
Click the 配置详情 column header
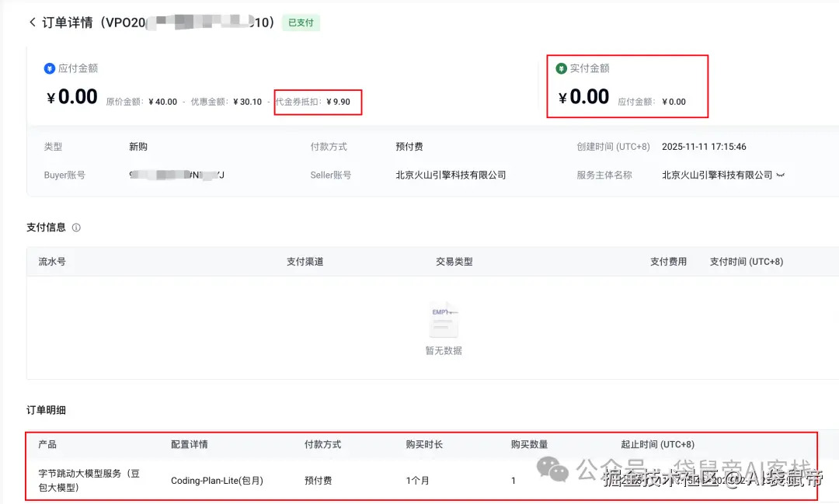pyautogui.click(x=189, y=444)
